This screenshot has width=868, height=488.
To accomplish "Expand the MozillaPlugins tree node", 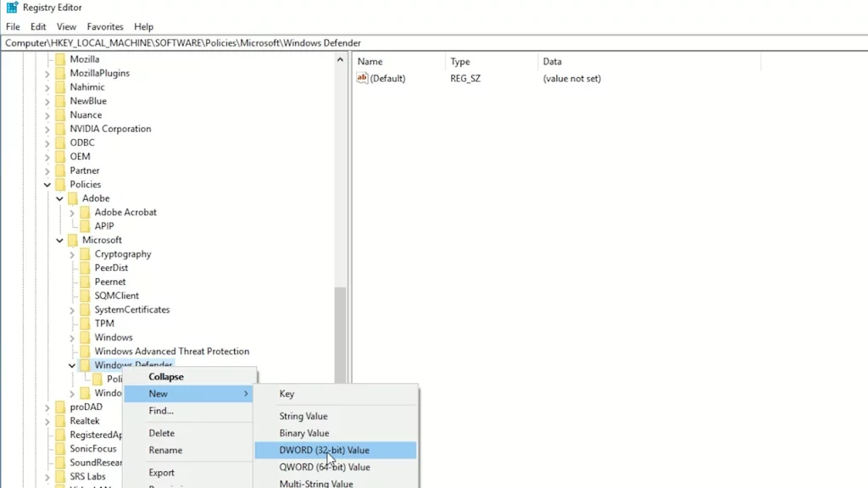I will [47, 73].
